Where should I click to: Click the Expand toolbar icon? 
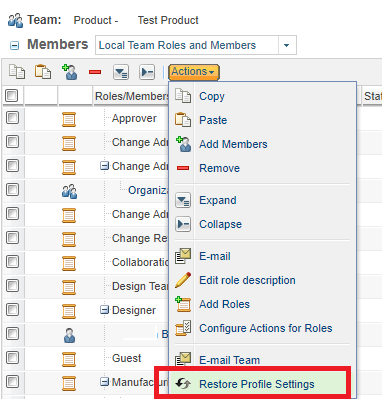coord(121,72)
